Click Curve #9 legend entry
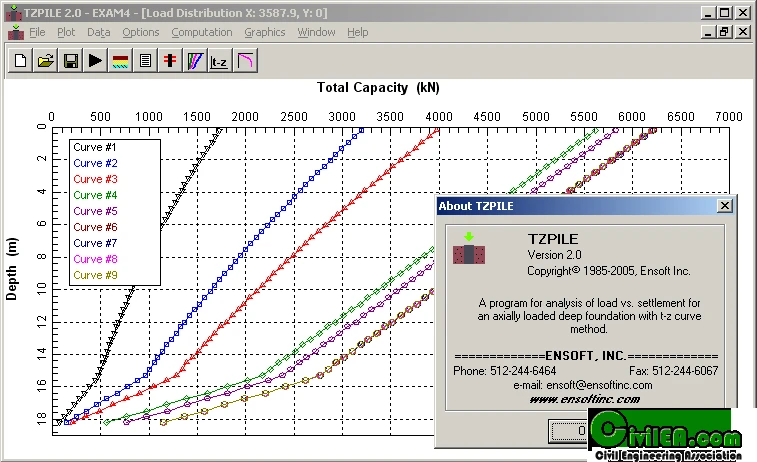 (95, 275)
